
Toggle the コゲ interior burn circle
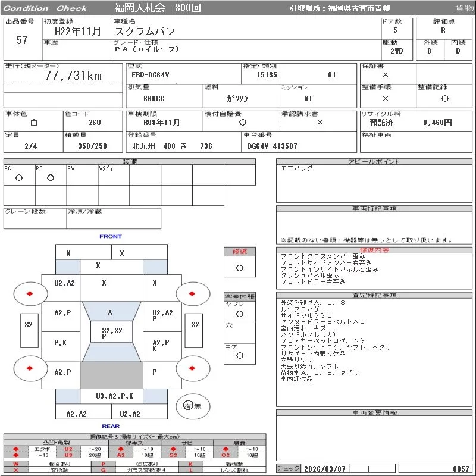[x=240, y=355]
